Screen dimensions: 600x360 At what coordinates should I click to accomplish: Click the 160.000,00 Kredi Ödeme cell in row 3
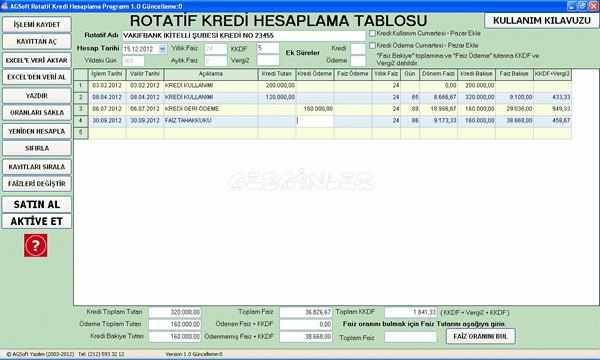click(315, 109)
